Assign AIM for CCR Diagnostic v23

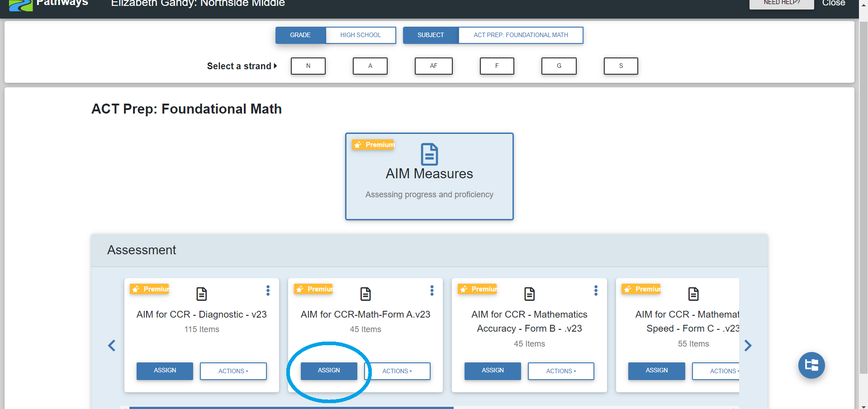[165, 371]
